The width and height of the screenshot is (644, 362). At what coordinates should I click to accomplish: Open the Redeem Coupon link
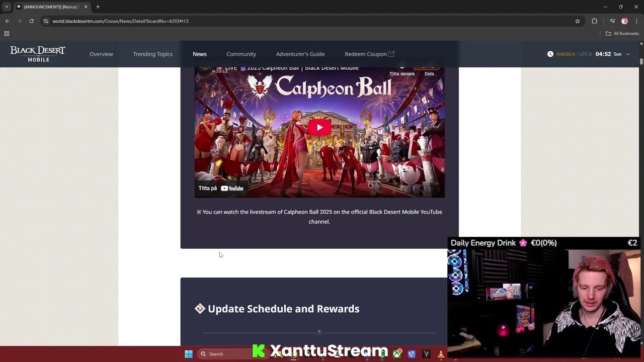pos(369,54)
